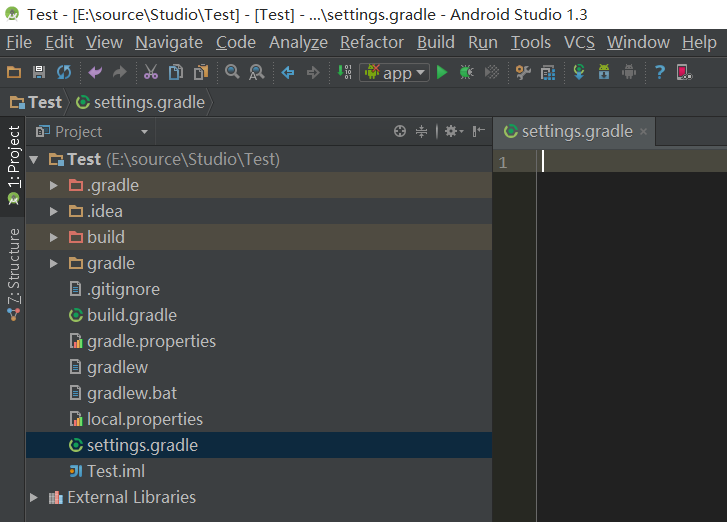Expand External Libraries node
The image size is (727, 522).
34,497
